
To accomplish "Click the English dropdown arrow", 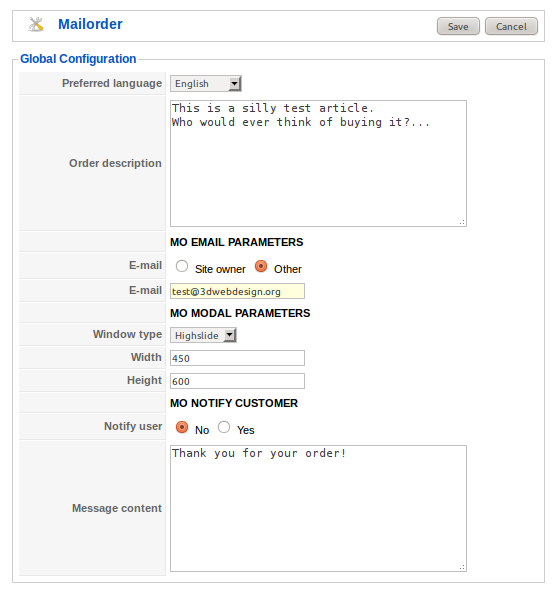I will (x=234, y=84).
